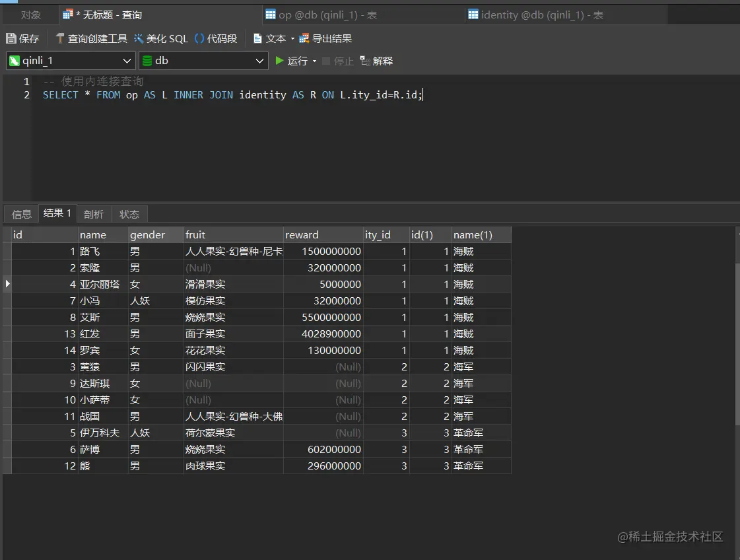This screenshot has height=560, width=740.
Task: Open the qinli_1 connection dropdown
Action: click(x=71, y=61)
